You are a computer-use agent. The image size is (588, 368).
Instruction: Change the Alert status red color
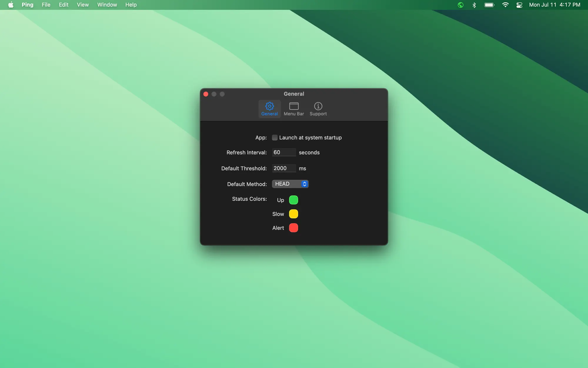293,228
